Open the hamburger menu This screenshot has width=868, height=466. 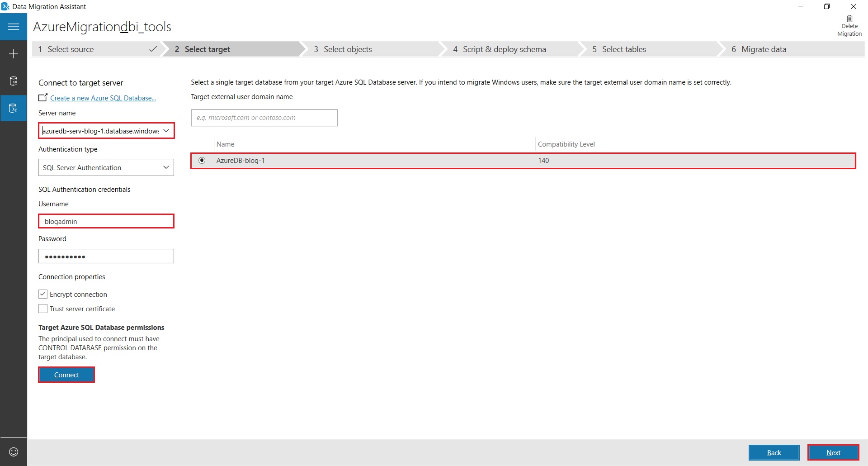[14, 27]
